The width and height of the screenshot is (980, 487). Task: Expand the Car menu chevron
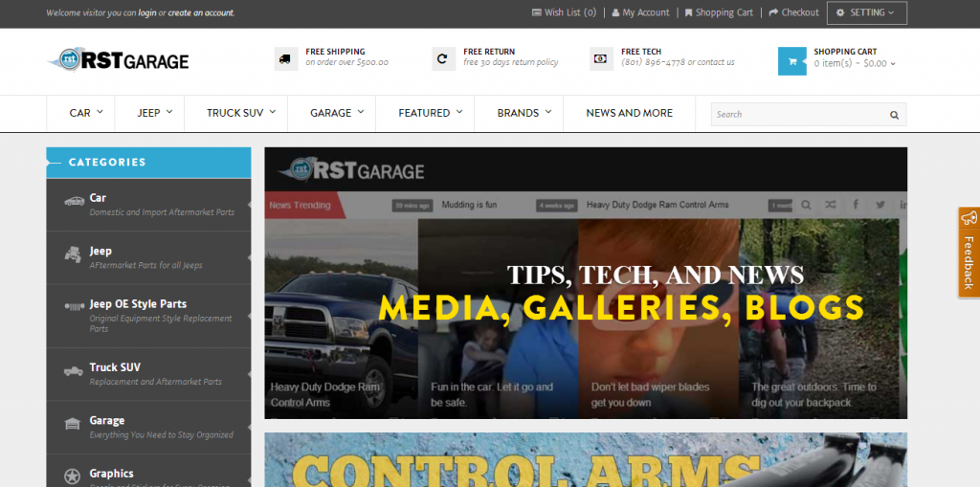(100, 112)
